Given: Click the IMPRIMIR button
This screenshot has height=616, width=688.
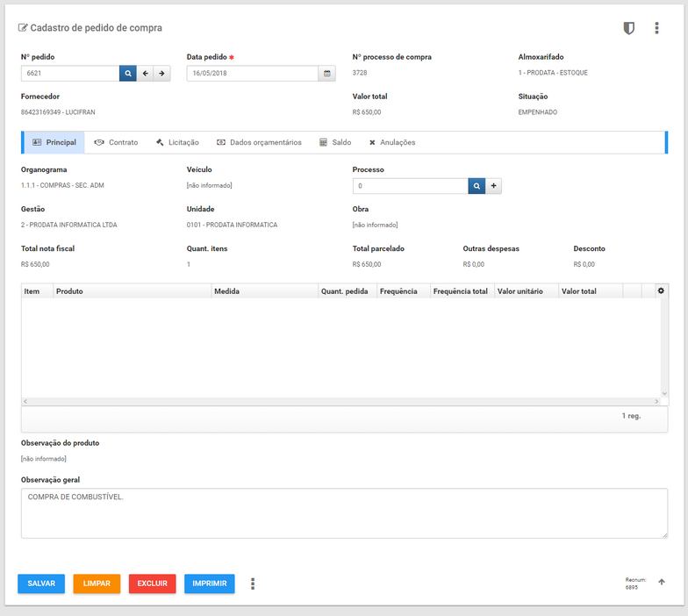Looking at the screenshot, I should tap(209, 584).
